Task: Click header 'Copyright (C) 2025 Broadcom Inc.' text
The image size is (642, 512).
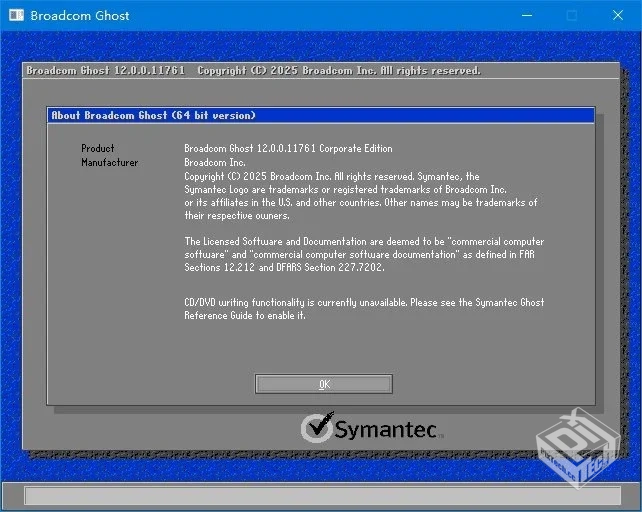Action: [x=286, y=70]
